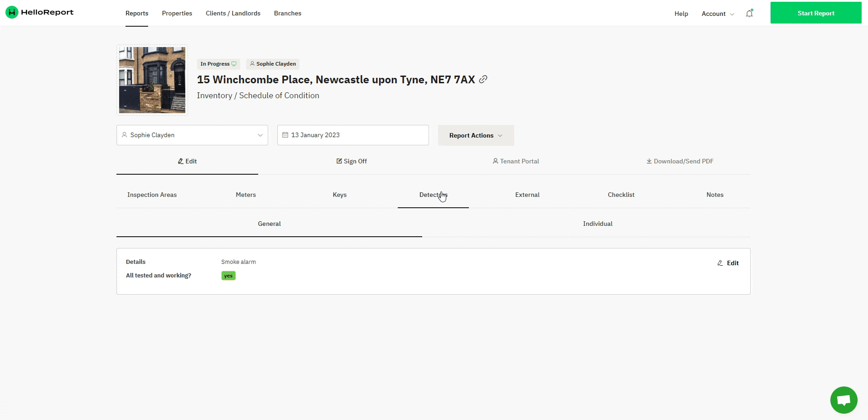The image size is (868, 420).
Task: Click the property photo thumbnail
Action: (152, 80)
